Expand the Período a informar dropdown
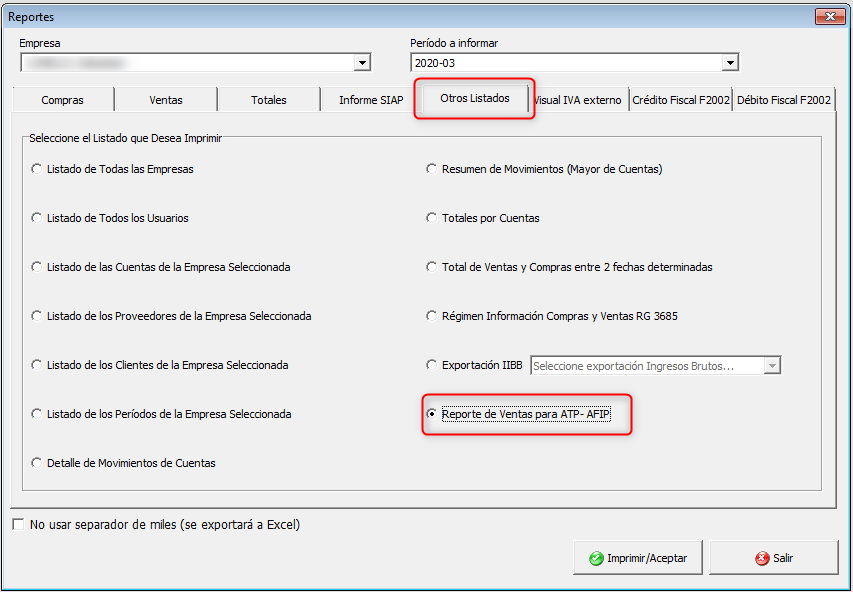Image resolution: width=853 pixels, height=592 pixels. 730,63
